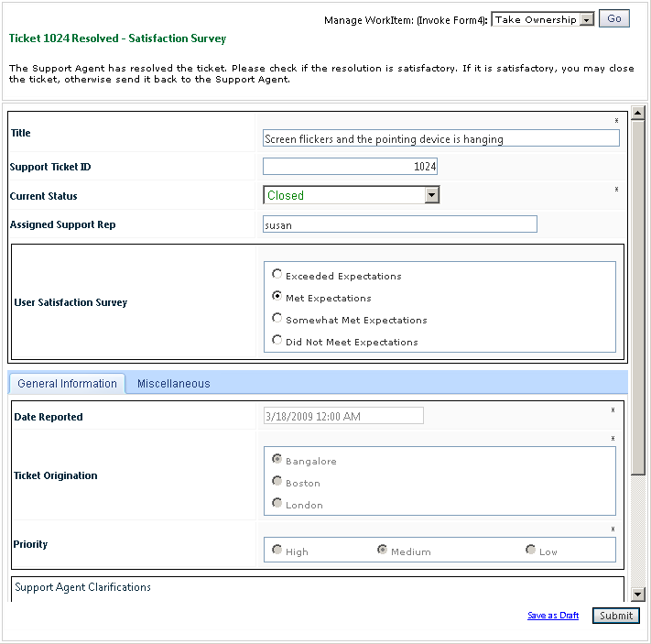Click into the Title text field
Viewport: 651px width, 644px height.
440,138
